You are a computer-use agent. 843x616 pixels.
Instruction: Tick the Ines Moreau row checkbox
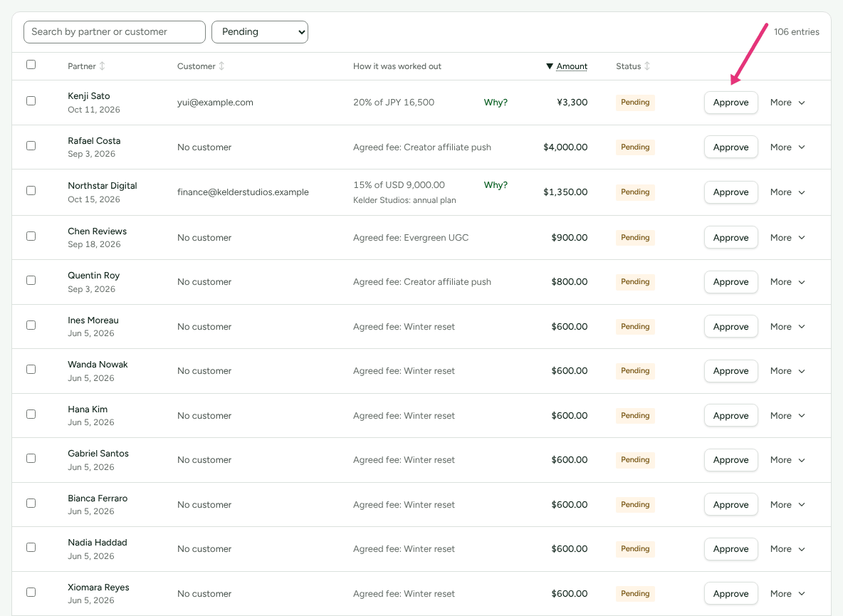point(31,325)
